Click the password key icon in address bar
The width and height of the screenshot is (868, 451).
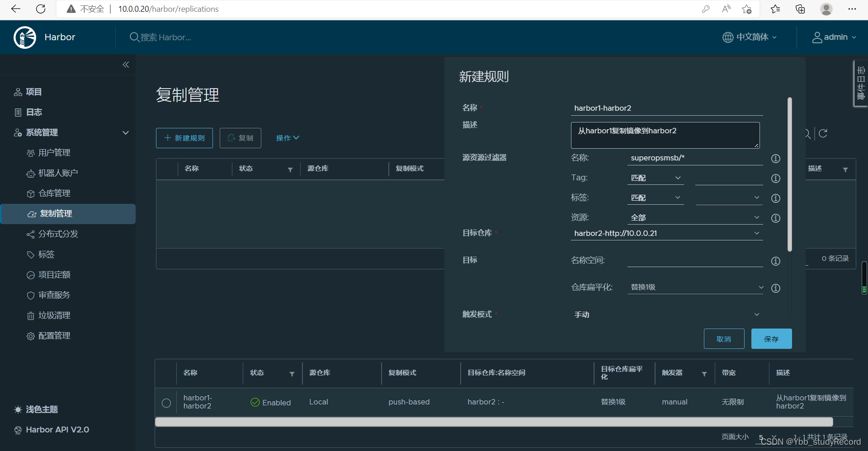pos(706,9)
